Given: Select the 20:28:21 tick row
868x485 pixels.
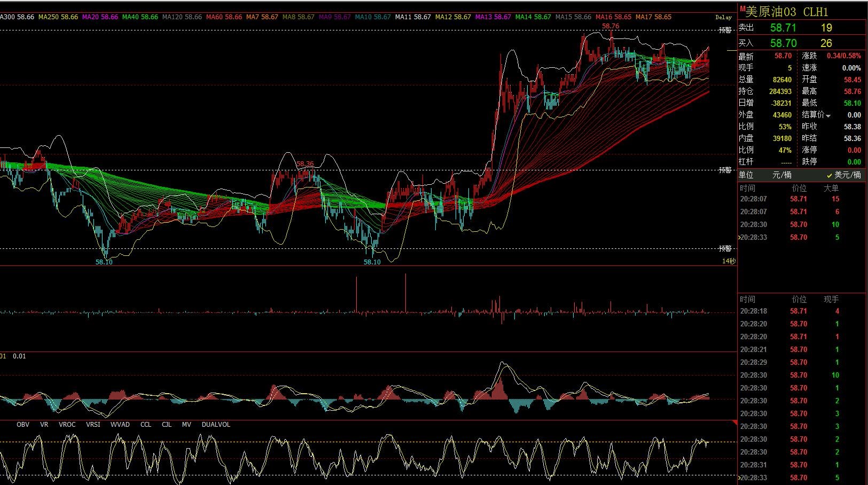Looking at the screenshot, I should coord(801,349).
